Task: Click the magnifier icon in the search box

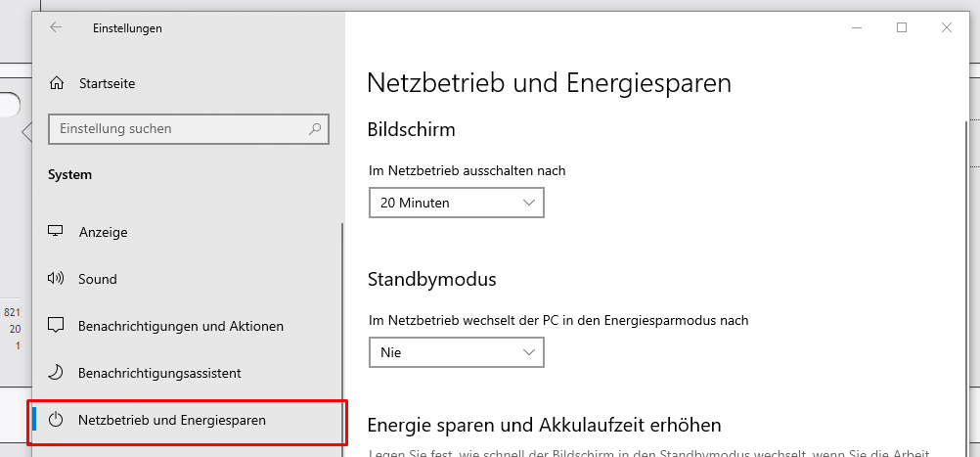Action: [x=315, y=128]
